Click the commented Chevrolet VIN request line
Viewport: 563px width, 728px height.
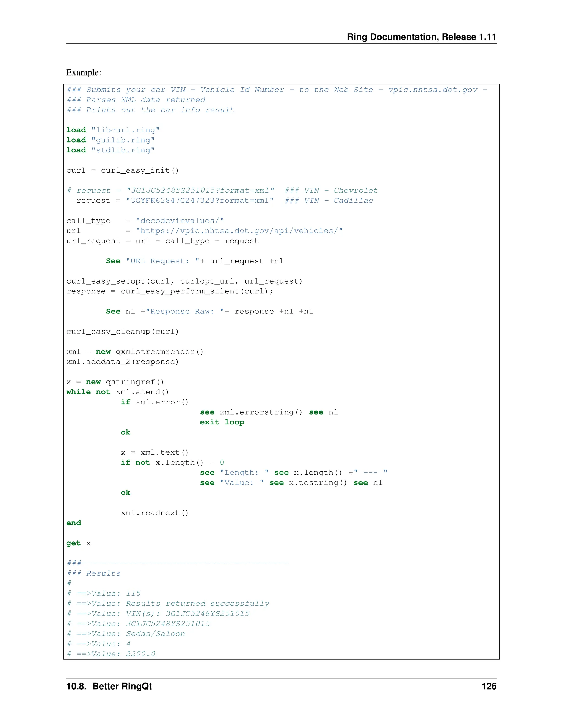(x=222, y=191)
